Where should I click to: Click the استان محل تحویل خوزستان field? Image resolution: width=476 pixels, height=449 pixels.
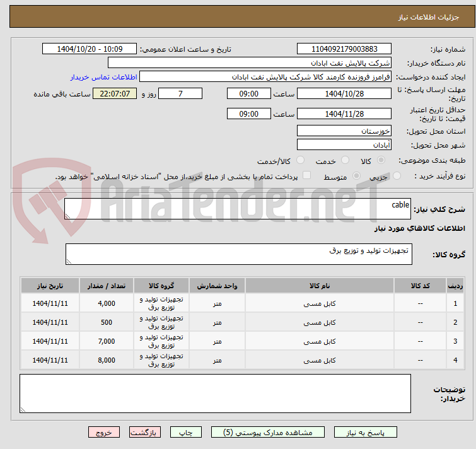click(344, 131)
